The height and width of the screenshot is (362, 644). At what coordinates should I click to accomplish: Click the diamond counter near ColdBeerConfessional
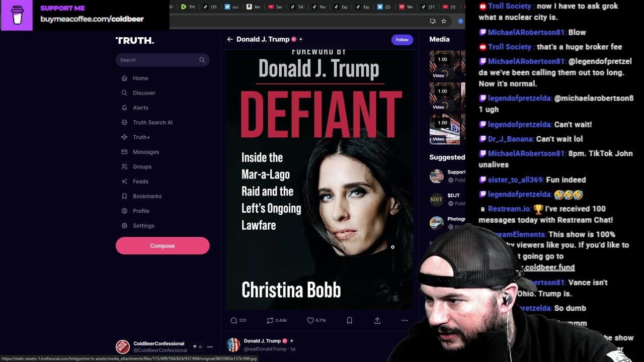click(197, 347)
